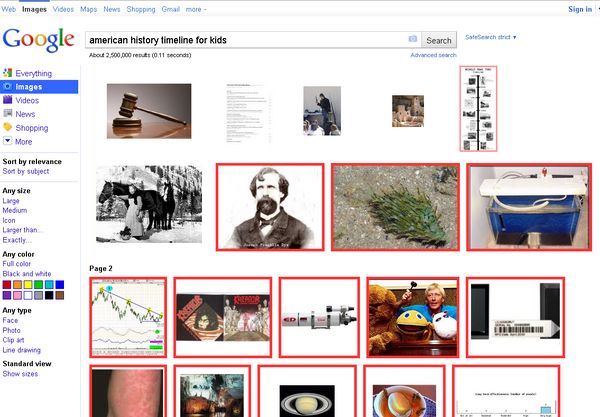Viewport: 600px width, 417px height.
Task: Open the green plant on sand image
Action: click(395, 207)
